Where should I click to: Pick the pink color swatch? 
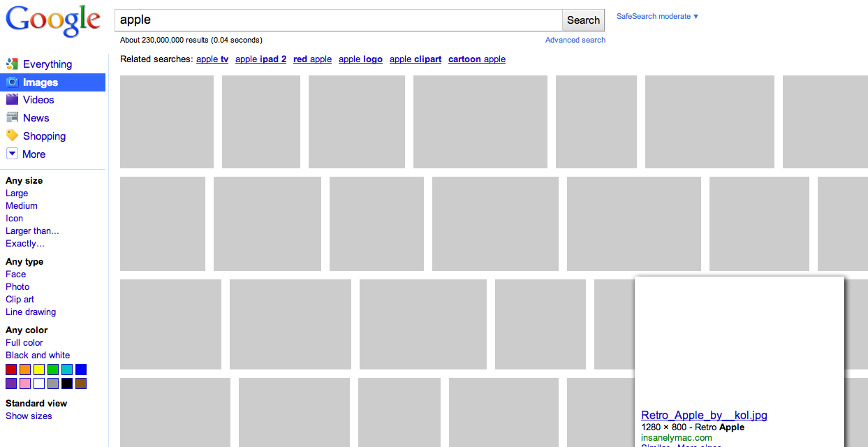pyautogui.click(x=25, y=383)
